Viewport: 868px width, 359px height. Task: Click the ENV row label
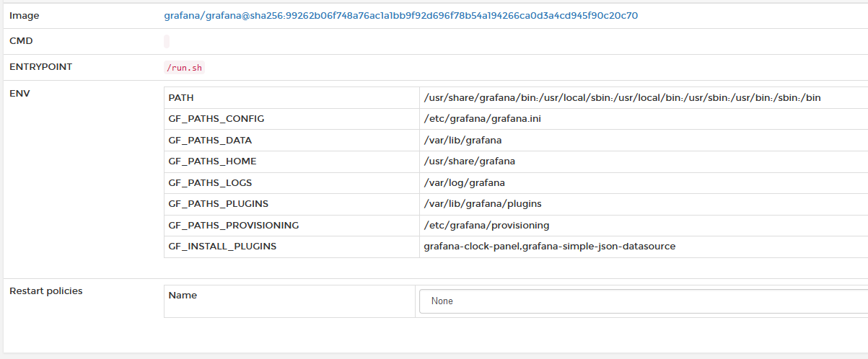pyautogui.click(x=19, y=93)
